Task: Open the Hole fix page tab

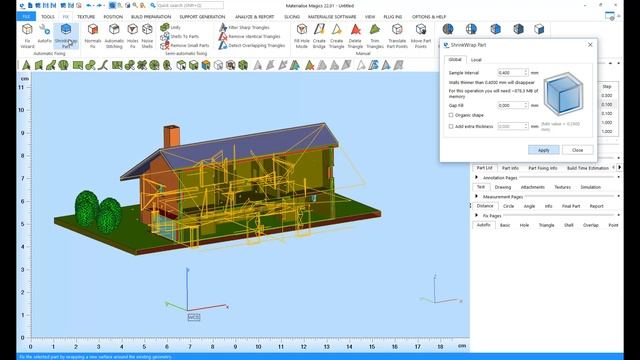Action: [x=524, y=225]
